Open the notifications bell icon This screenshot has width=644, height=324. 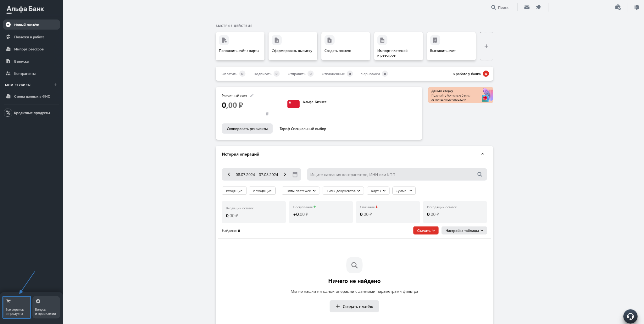point(538,7)
